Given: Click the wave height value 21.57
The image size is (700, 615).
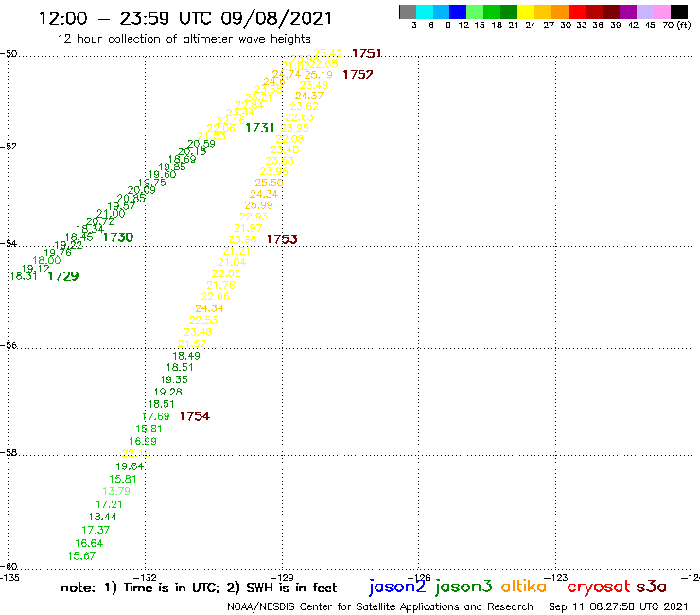Looking at the screenshot, I should (x=192, y=343).
